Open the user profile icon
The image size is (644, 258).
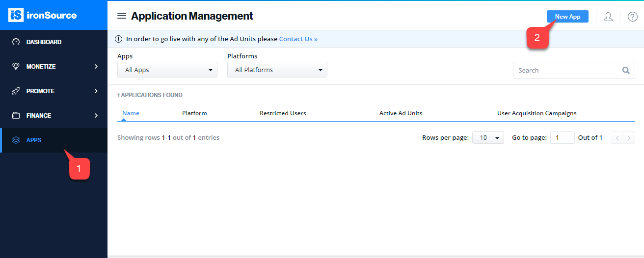[608, 17]
